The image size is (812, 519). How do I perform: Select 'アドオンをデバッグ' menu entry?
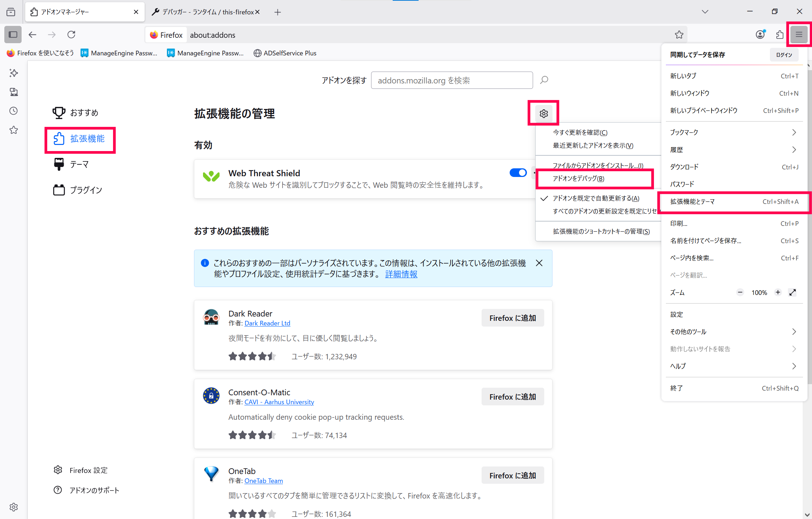tap(578, 179)
